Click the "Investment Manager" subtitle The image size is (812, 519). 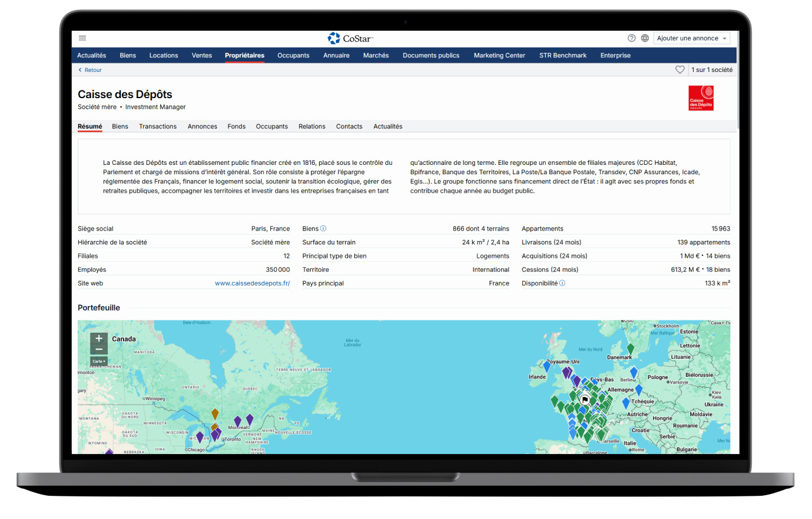coord(155,107)
